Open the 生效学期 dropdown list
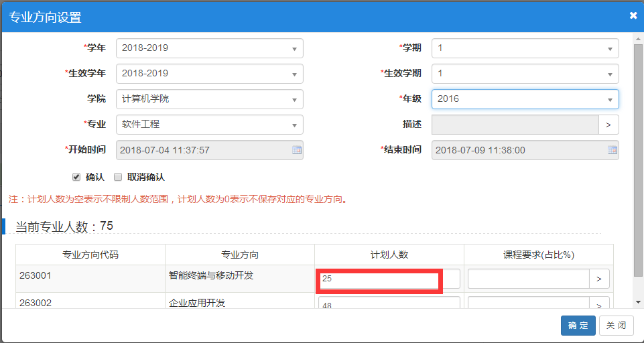This screenshot has height=343, width=644. (525, 74)
